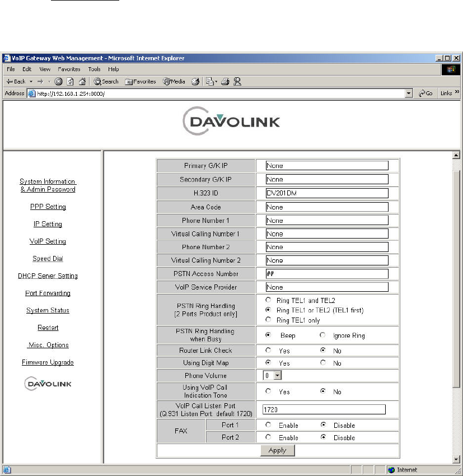Go back with the Back arrow button
The height and width of the screenshot is (476, 463).
pyautogui.click(x=16, y=81)
